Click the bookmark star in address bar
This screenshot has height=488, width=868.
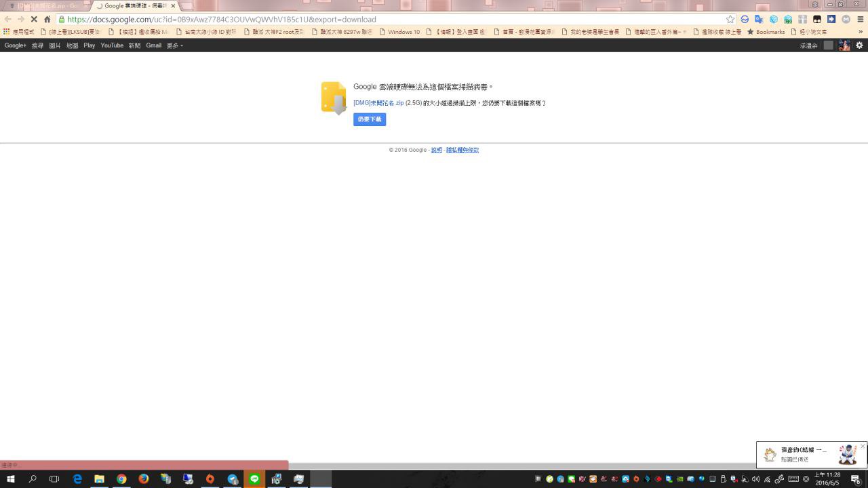730,19
